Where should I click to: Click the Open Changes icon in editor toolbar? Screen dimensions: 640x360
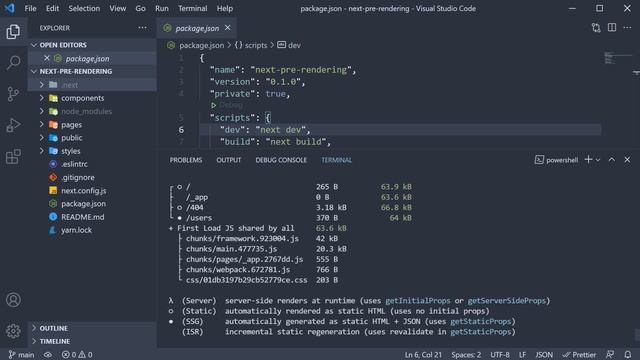(596, 28)
